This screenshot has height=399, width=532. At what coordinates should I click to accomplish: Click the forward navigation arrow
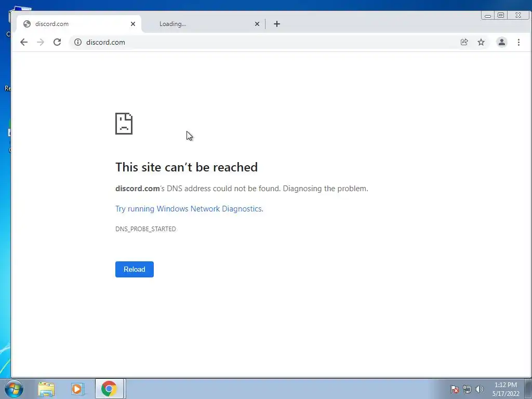41,42
